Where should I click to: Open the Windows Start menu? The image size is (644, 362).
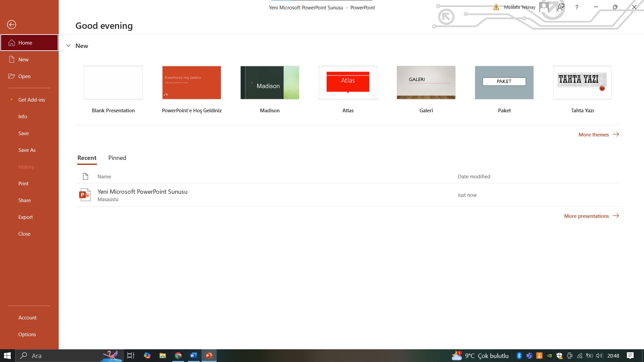[x=7, y=356]
